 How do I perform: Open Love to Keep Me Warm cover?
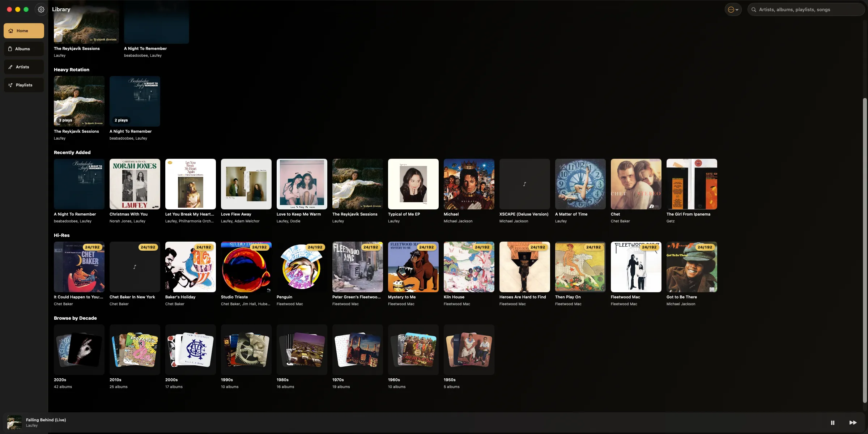click(x=302, y=184)
